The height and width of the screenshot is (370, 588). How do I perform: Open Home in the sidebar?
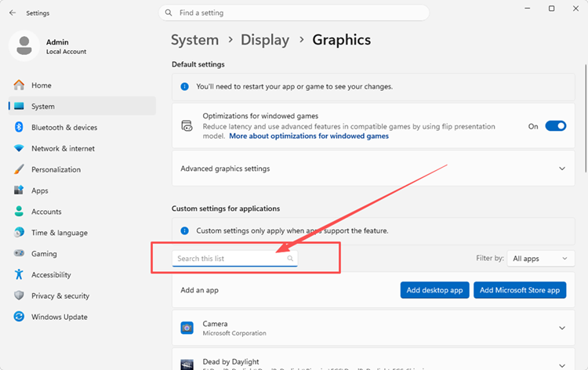click(82, 85)
